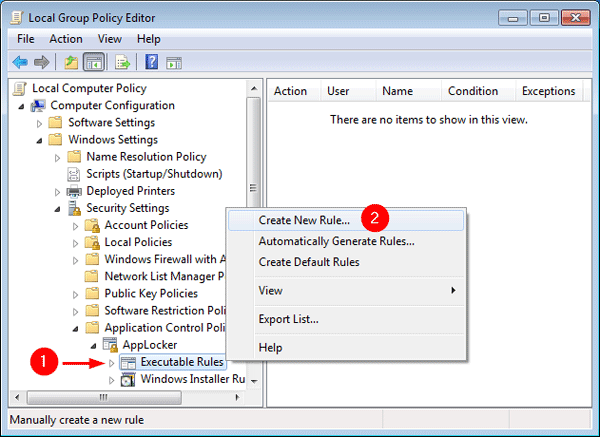Choose Create New Rule from context menu
600x437 pixels.
[304, 220]
